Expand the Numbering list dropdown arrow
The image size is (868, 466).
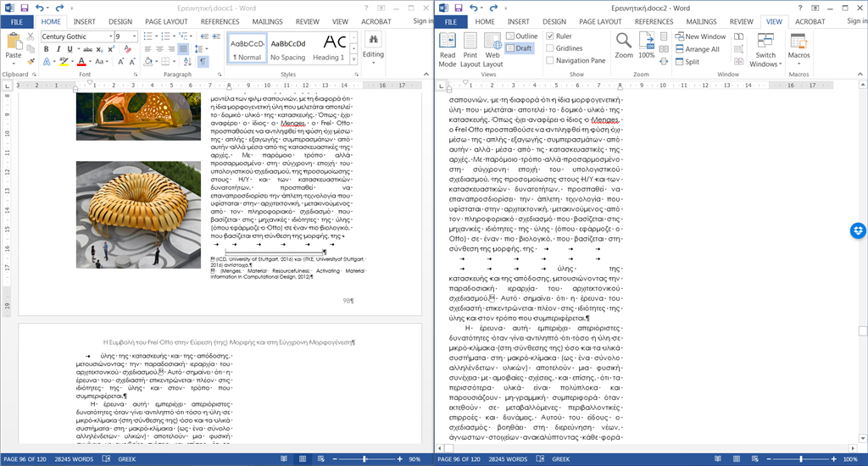tap(175, 36)
